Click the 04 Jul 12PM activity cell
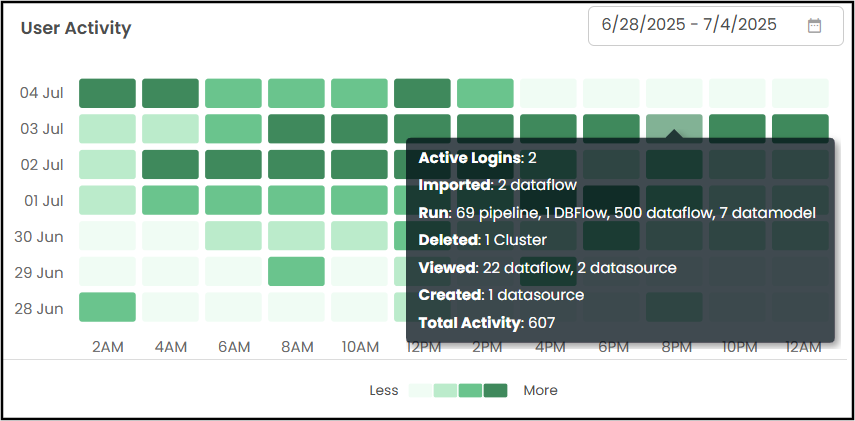Screen dimensions: 855x421 pos(422,93)
